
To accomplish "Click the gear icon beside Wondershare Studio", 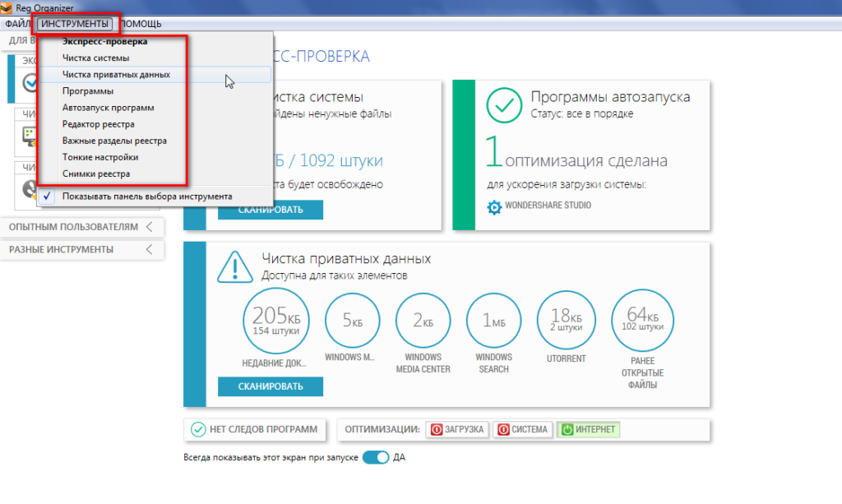I will (494, 207).
